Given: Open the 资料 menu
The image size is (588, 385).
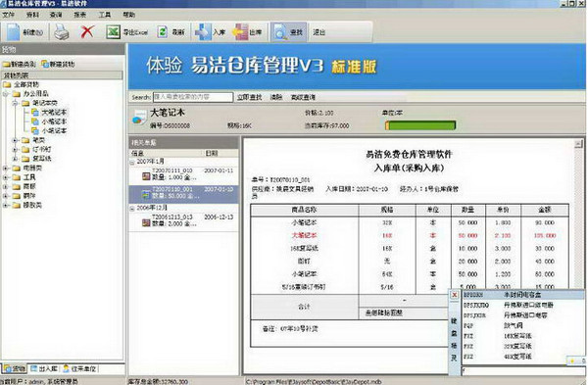Looking at the screenshot, I should point(32,15).
